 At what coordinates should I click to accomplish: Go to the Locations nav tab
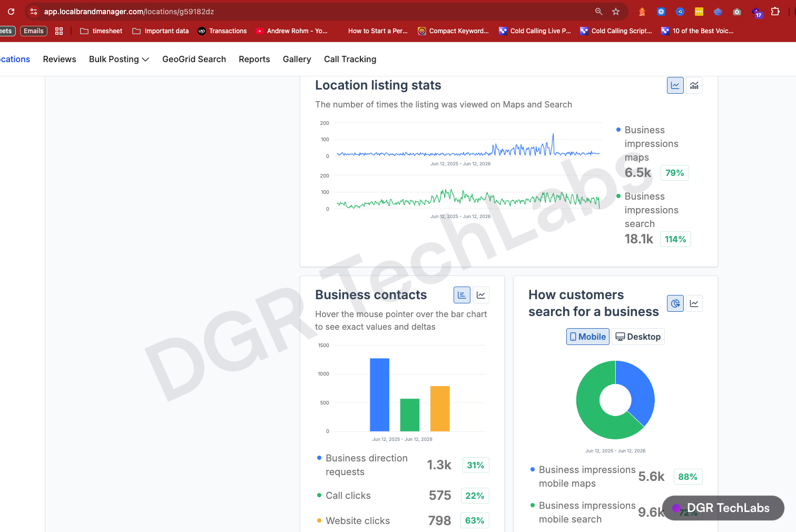(15, 59)
